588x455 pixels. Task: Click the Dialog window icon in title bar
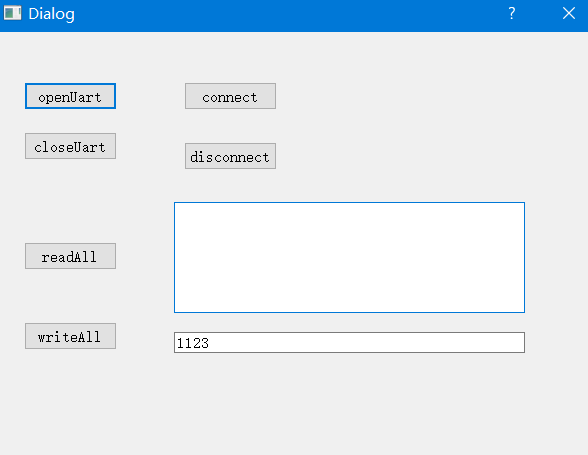click(x=12, y=14)
